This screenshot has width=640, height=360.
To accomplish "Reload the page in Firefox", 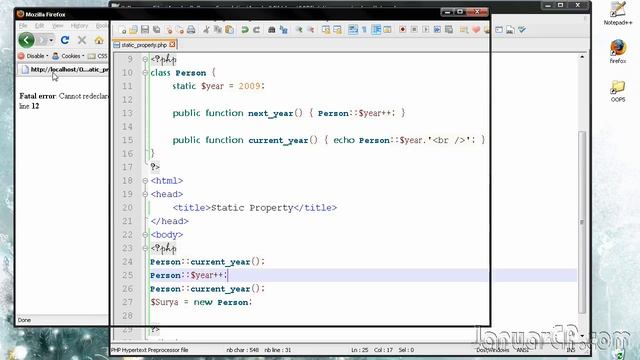I will [64, 40].
